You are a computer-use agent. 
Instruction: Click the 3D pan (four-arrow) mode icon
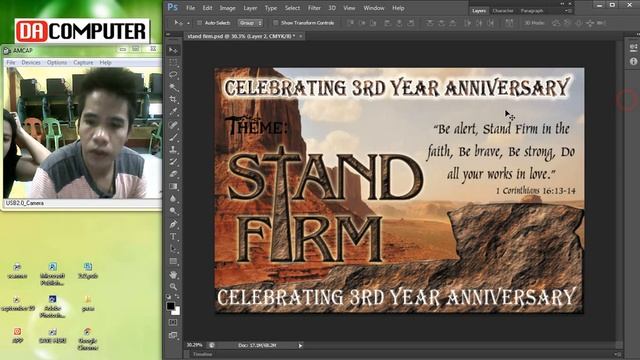pyautogui.click(x=590, y=23)
